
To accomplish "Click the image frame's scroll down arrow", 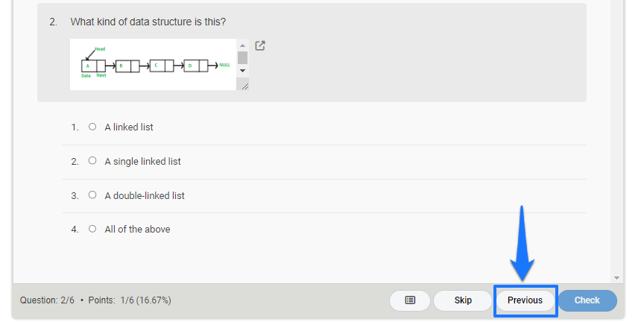I will click(243, 71).
